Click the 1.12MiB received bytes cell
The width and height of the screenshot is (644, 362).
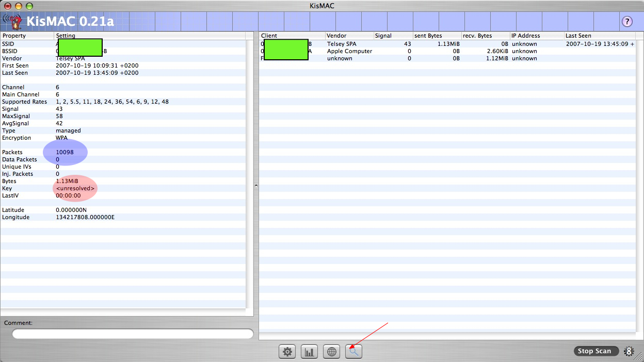click(x=497, y=58)
